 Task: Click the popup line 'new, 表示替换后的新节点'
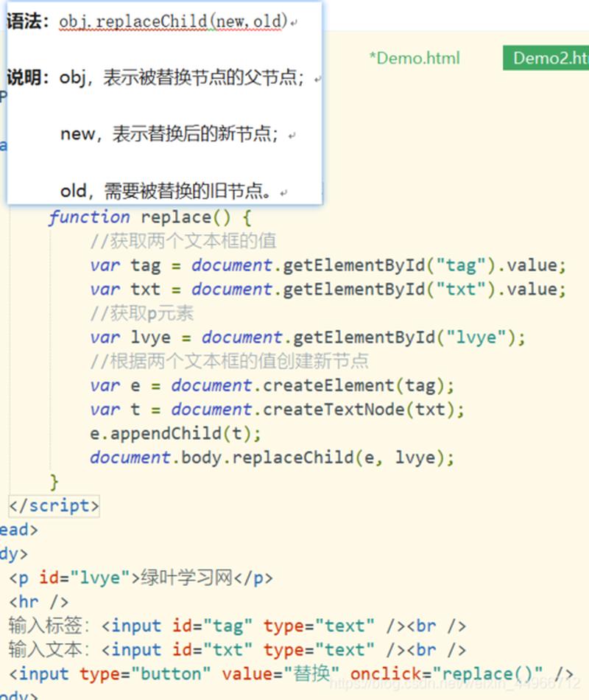click(169, 134)
